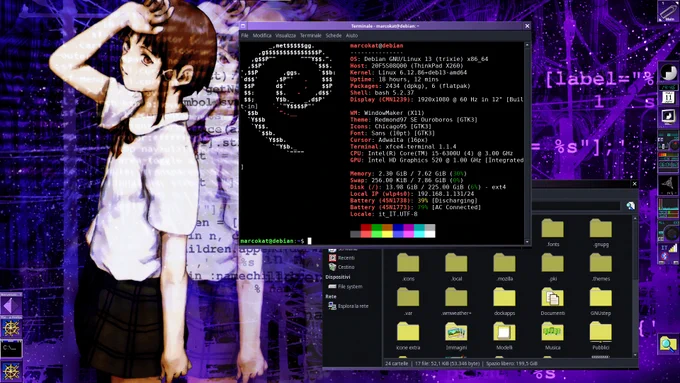
Task: Click the file manager scrollbar up arrow
Action: 635,218
